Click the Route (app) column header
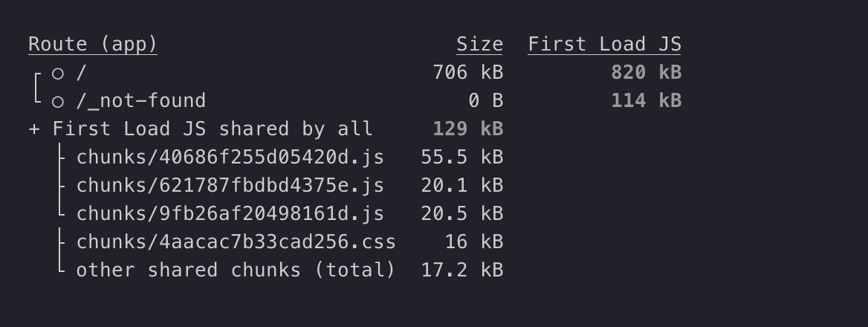This screenshot has height=327, width=868. tap(93, 45)
